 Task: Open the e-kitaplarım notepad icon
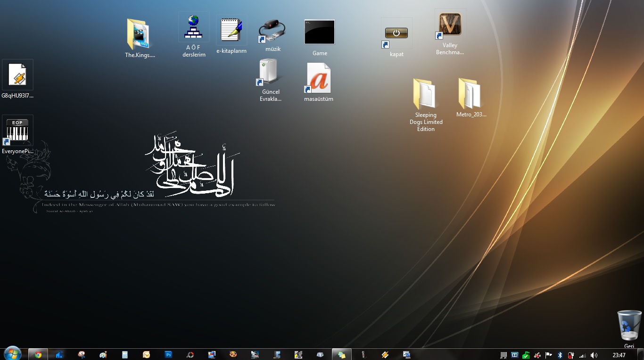(231, 35)
